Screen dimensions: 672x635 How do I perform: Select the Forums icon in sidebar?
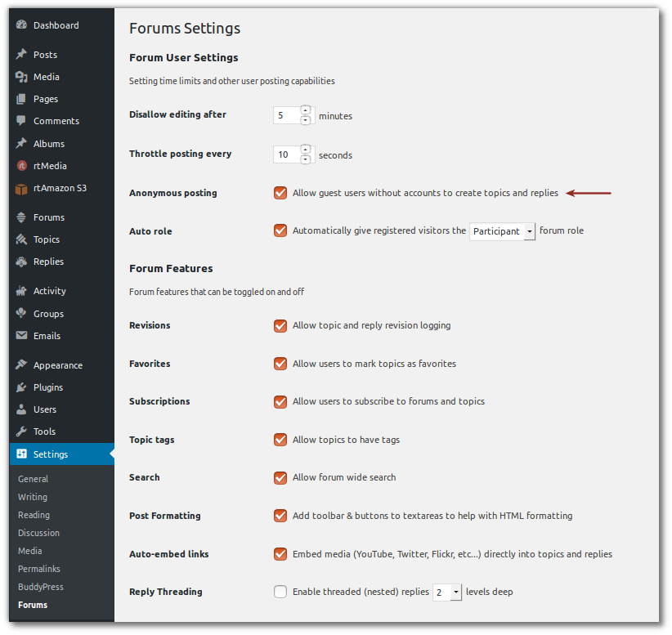click(21, 217)
